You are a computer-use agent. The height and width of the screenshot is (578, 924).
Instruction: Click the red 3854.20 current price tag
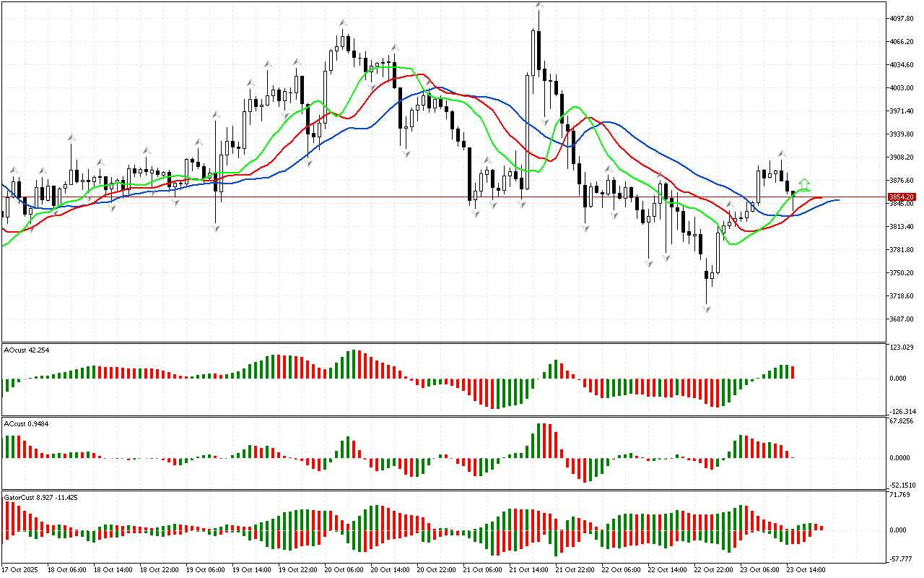pyautogui.click(x=902, y=197)
